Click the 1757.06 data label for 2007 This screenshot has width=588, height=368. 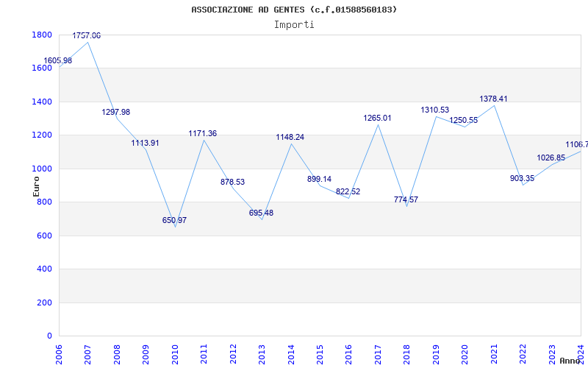(x=87, y=35)
